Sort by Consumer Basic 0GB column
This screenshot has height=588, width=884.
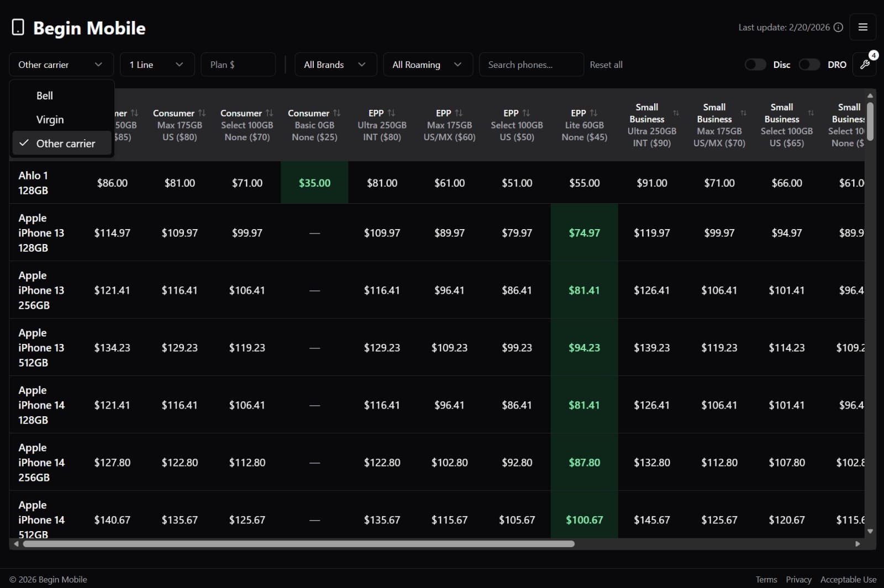pos(336,113)
